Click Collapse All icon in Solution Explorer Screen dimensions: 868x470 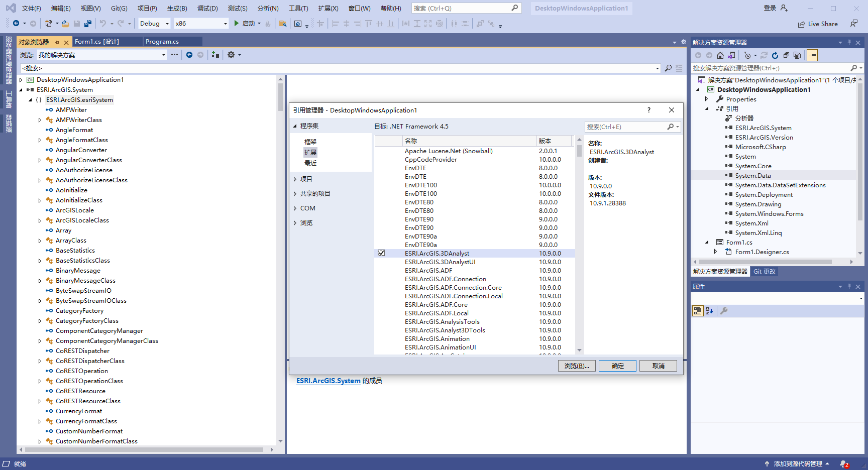786,55
